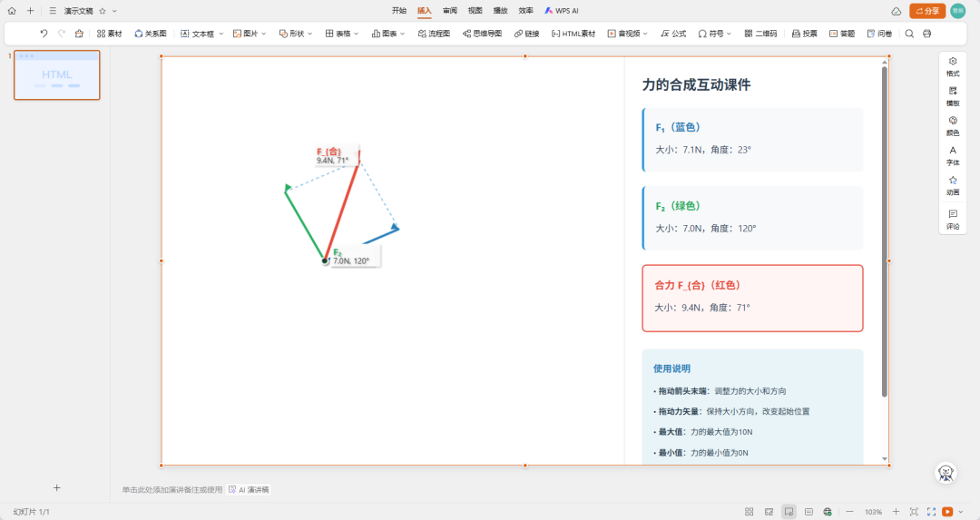Click the notes area placeholder text
The width and height of the screenshot is (980, 520).
tap(171, 490)
